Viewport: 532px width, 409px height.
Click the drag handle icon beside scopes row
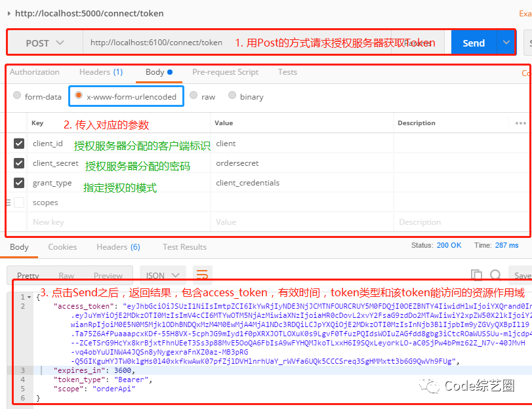pos(9,203)
